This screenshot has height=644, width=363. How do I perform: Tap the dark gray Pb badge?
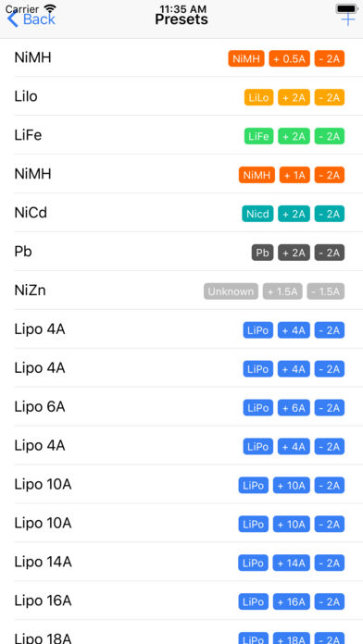(x=262, y=253)
